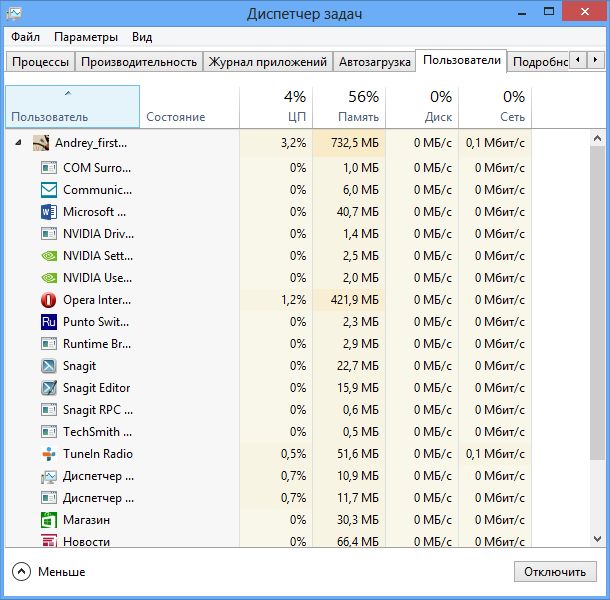Image resolution: width=610 pixels, height=600 pixels.
Task: Select the Microsoft Word process icon
Action: 49,212
